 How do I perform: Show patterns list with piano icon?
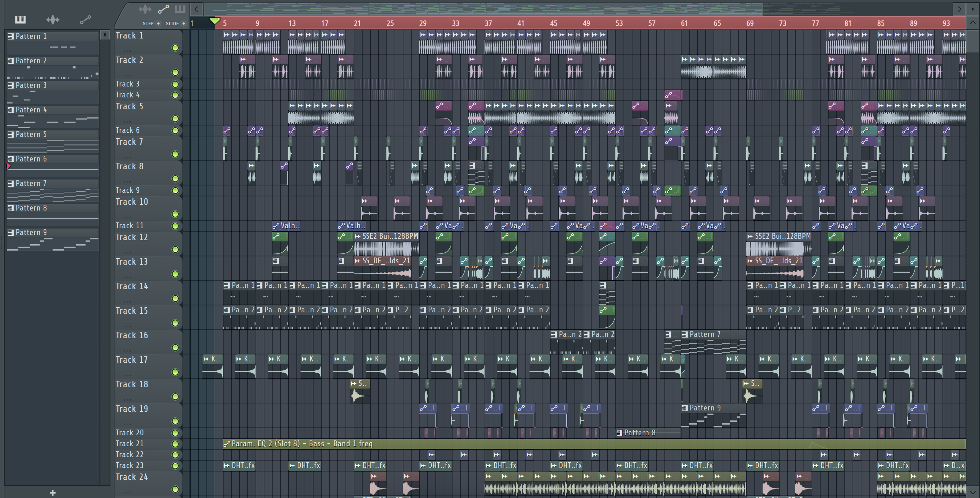20,19
